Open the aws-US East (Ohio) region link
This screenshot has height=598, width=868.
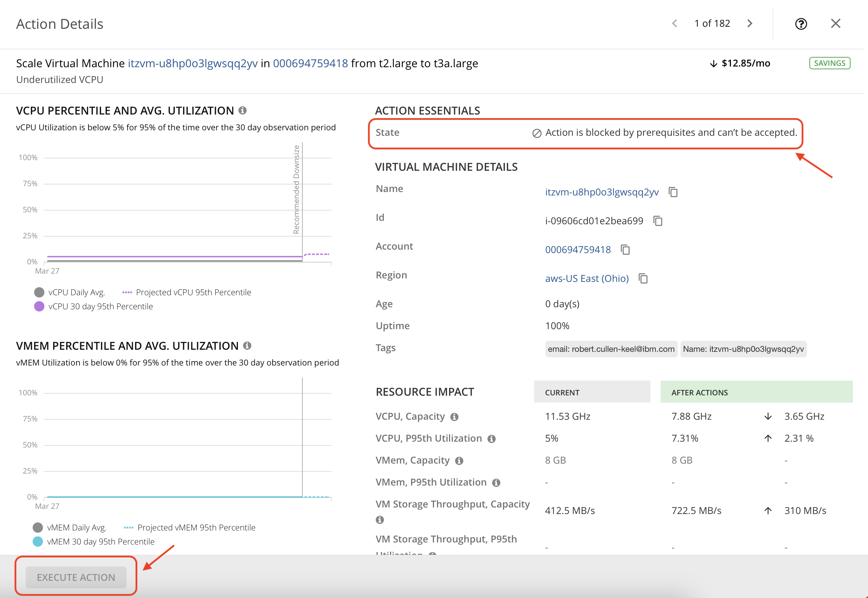[x=587, y=278]
